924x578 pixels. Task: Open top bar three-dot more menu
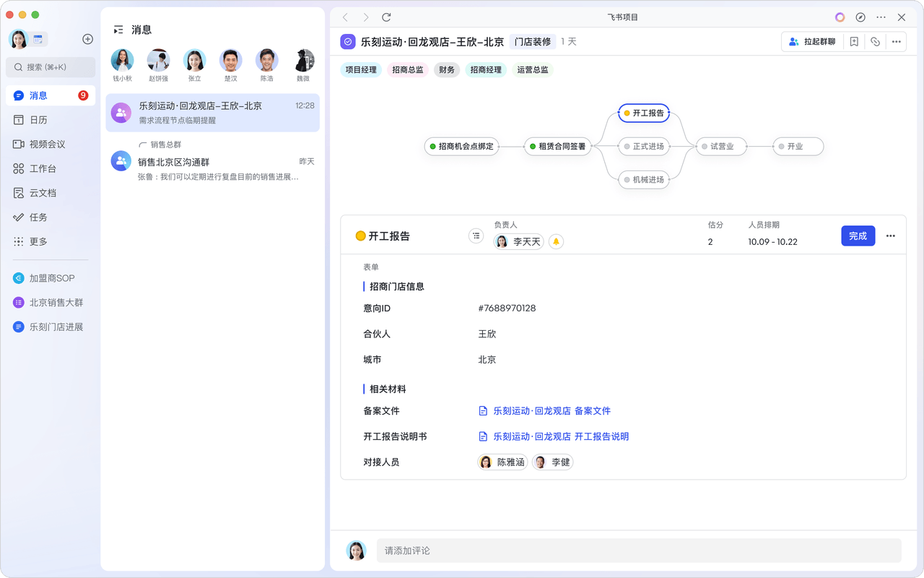(x=881, y=17)
